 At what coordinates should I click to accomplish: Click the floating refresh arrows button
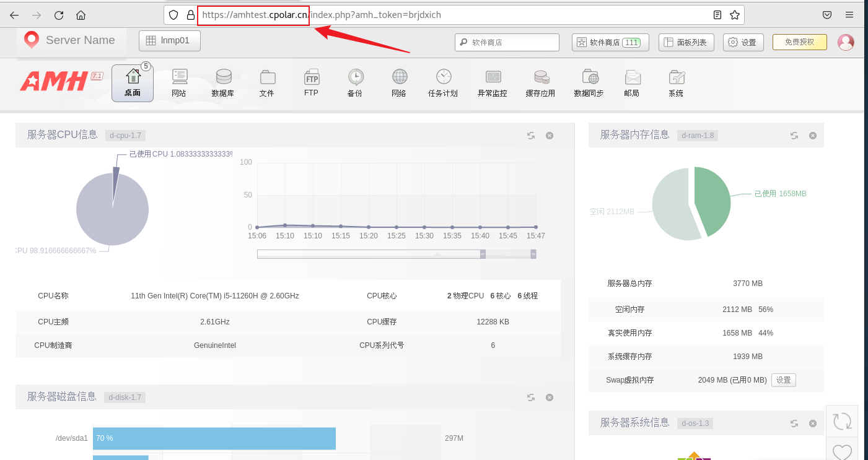click(x=842, y=422)
